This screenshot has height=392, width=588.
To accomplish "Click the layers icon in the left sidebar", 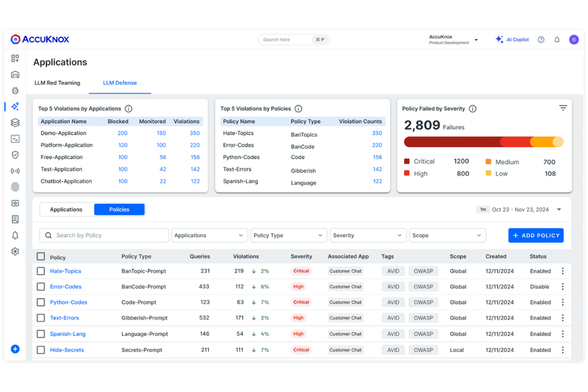I will pos(15,122).
